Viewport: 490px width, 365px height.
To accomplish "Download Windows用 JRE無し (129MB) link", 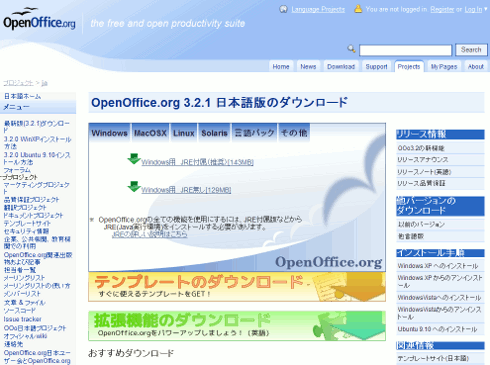I will pyautogui.click(x=186, y=190).
